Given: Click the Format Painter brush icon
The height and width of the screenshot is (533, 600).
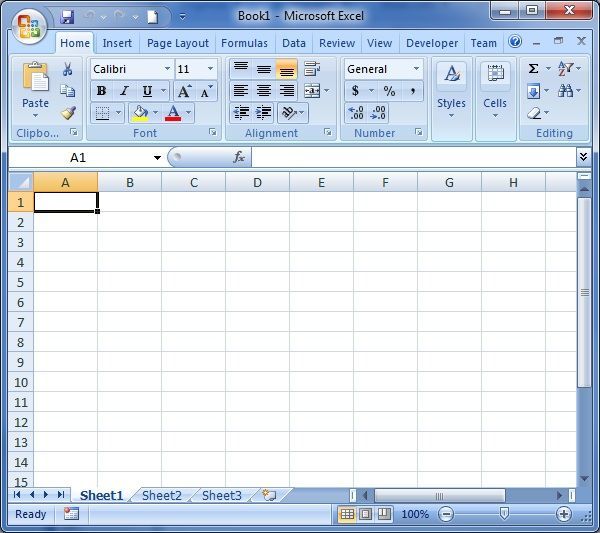Looking at the screenshot, I should tap(68, 113).
